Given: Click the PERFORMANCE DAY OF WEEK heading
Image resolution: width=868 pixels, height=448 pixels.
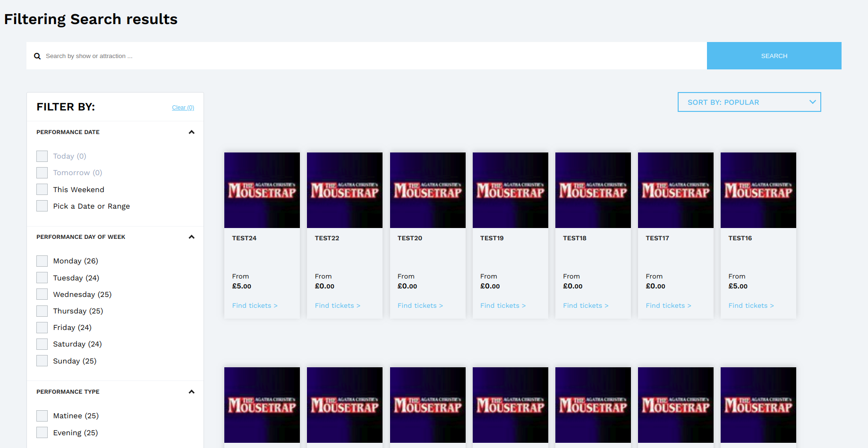Looking at the screenshot, I should click(x=81, y=237).
